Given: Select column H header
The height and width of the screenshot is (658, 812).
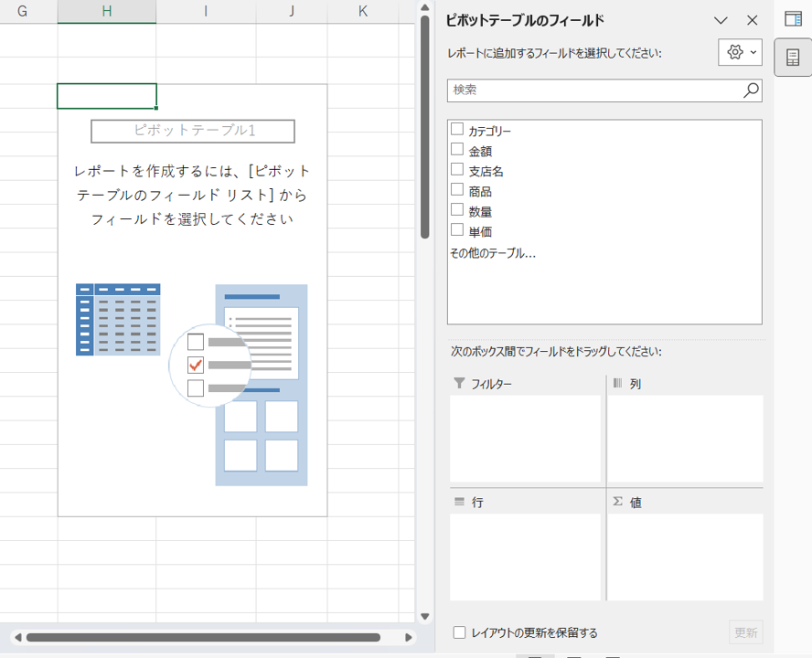Looking at the screenshot, I should coord(107,11).
